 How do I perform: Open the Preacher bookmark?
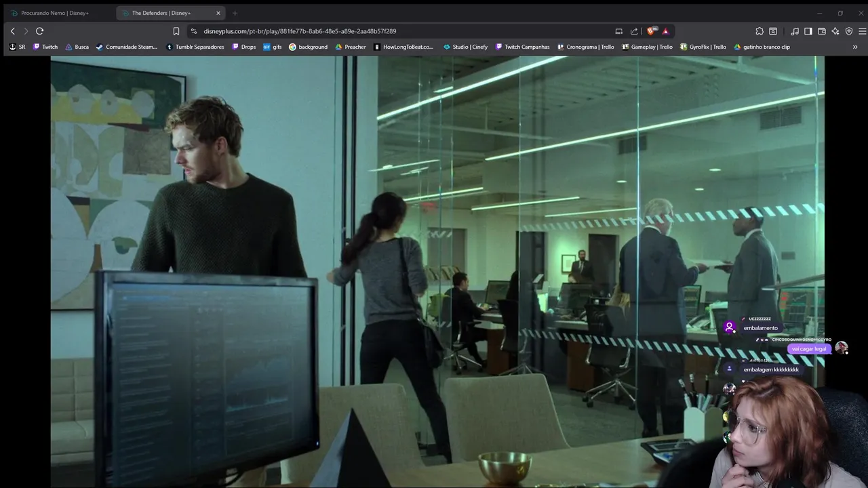350,47
